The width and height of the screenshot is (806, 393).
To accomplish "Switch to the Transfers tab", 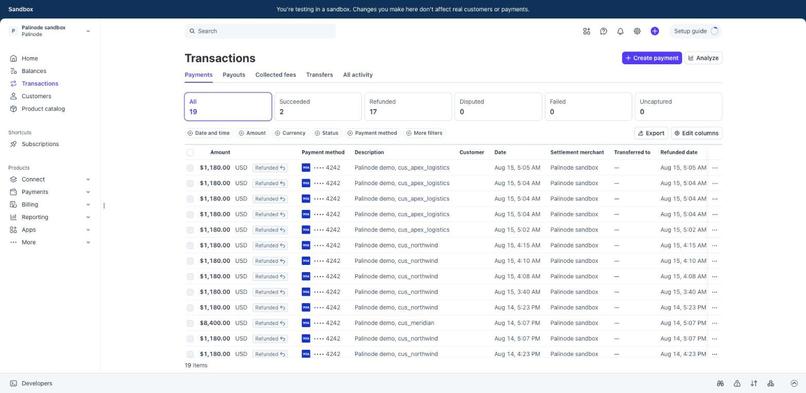I will tap(320, 75).
